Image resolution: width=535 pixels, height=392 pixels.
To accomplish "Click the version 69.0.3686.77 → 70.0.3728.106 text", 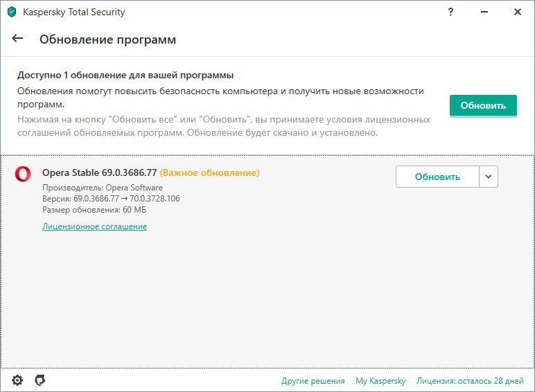I will [111, 199].
